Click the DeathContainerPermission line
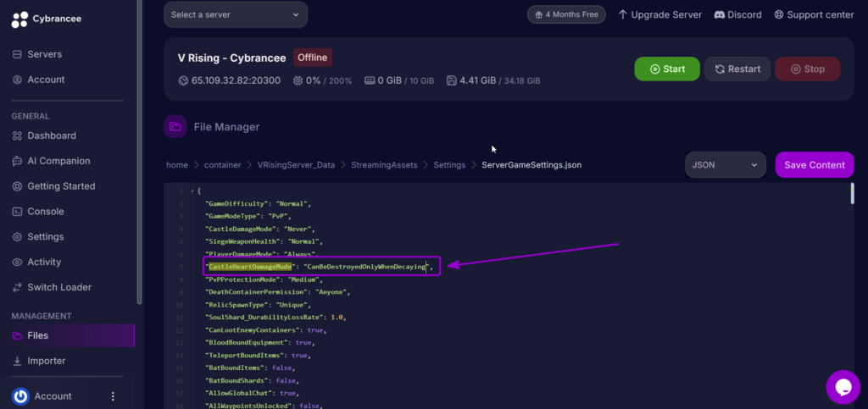868x409 pixels. pyautogui.click(x=277, y=292)
